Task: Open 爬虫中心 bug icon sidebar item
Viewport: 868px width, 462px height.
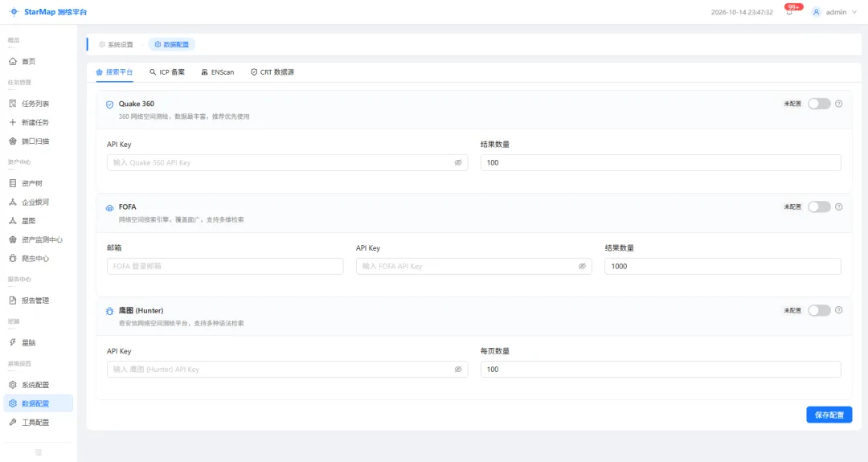Action: click(x=39, y=259)
